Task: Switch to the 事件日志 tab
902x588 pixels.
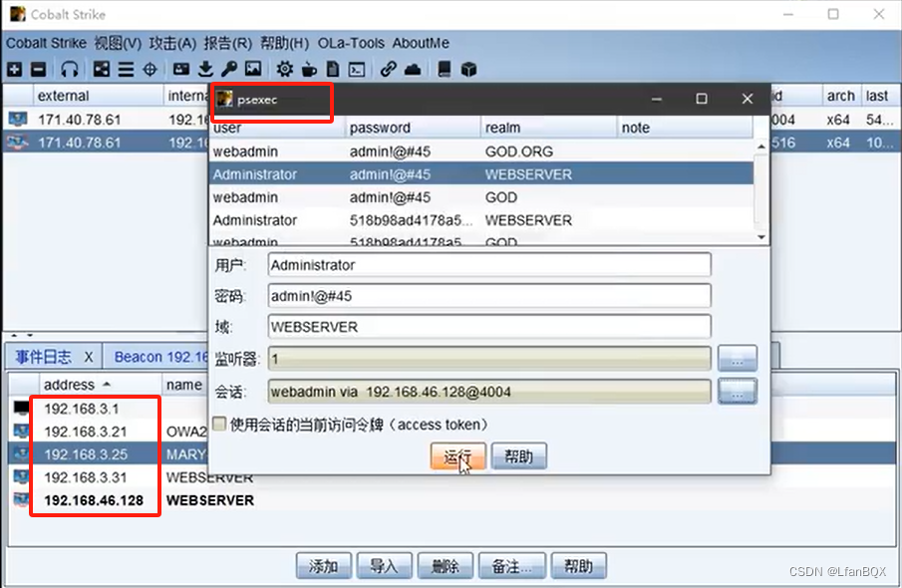Action: tap(44, 357)
